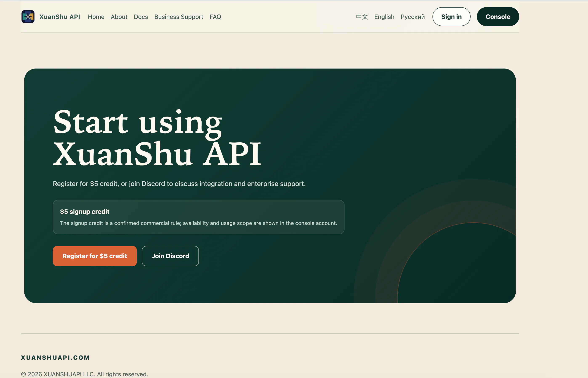This screenshot has height=378, width=588.
Task: Open the About page
Action: 119,17
